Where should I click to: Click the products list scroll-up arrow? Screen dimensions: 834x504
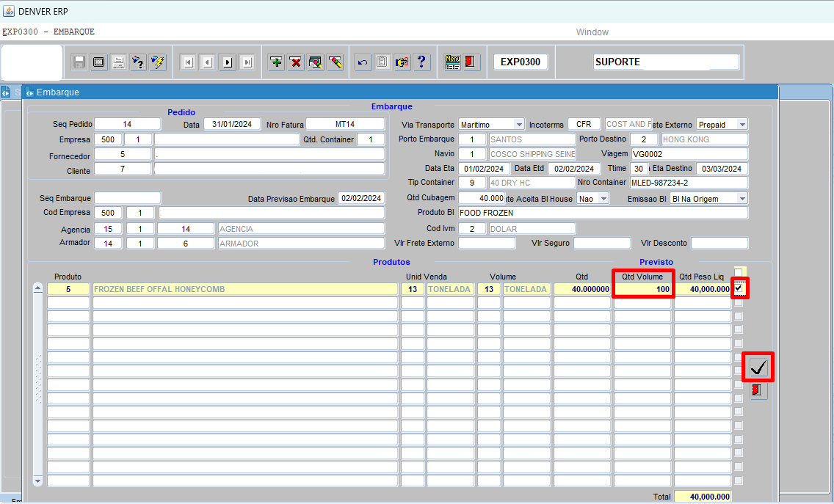coord(37,288)
